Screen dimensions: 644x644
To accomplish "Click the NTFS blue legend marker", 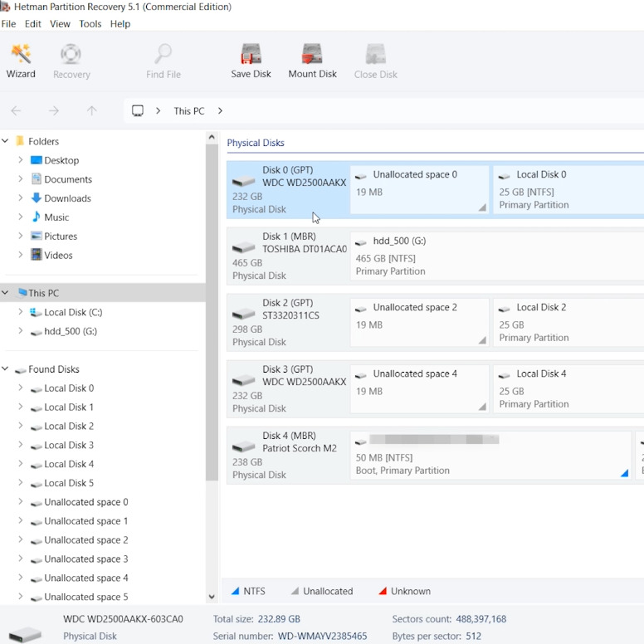I will point(236,592).
